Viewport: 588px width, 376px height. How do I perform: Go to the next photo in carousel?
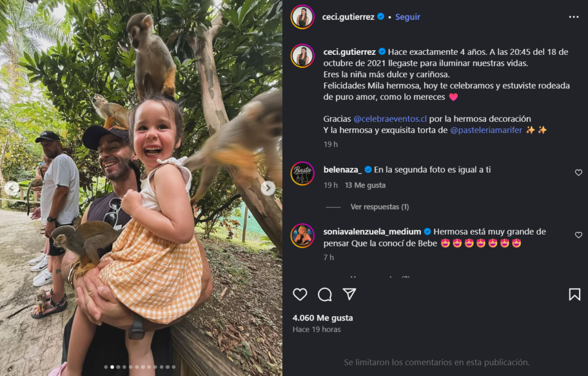pos(268,189)
